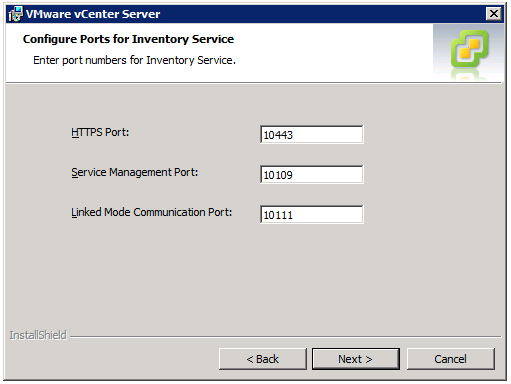Go back with the Back button
Screen dimensions: 511x384
click(262, 359)
